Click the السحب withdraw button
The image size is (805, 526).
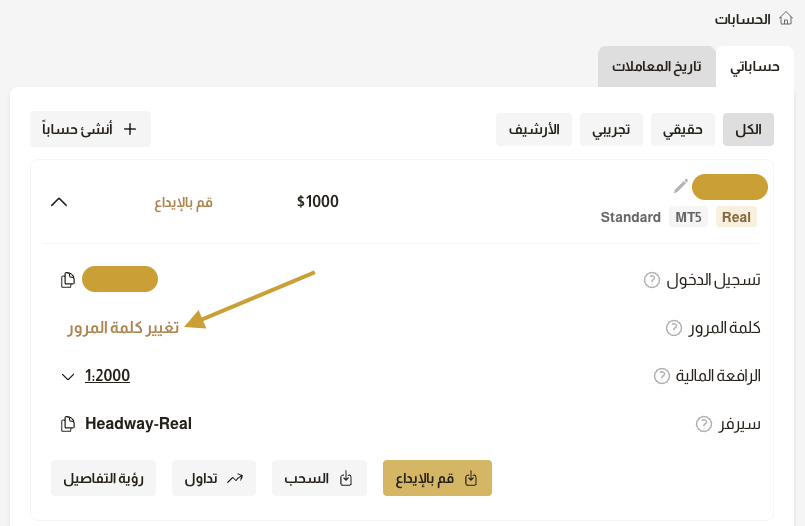319,478
